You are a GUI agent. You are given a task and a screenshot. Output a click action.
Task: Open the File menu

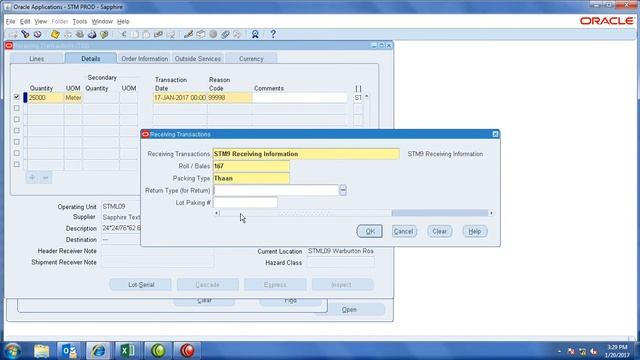coord(11,21)
